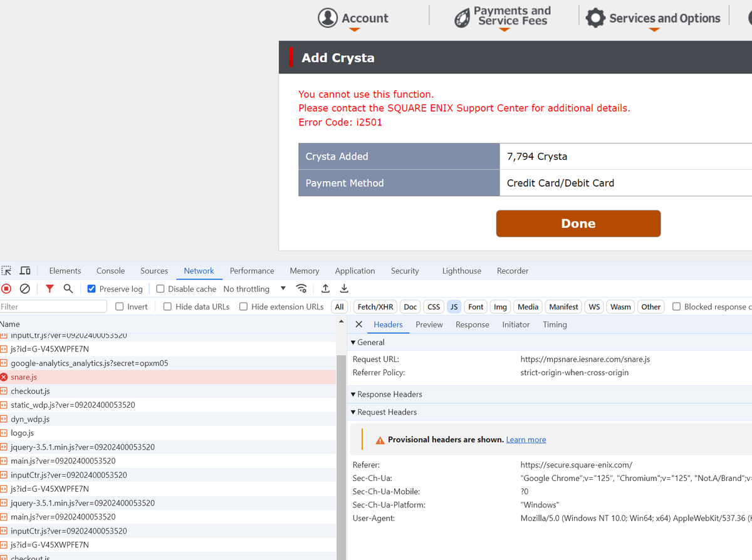Filter by CSS type
Image resolution: width=752 pixels, height=560 pixels.
pyautogui.click(x=434, y=307)
